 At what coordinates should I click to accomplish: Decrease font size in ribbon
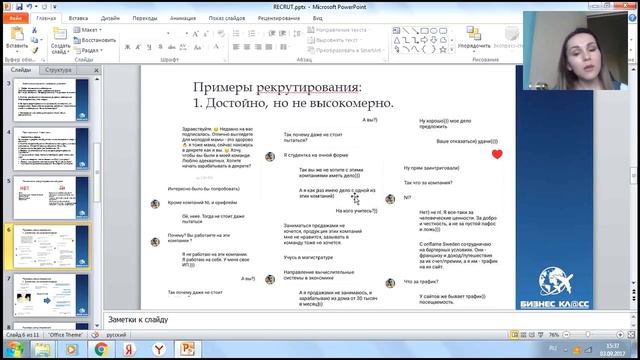pyautogui.click(x=206, y=34)
